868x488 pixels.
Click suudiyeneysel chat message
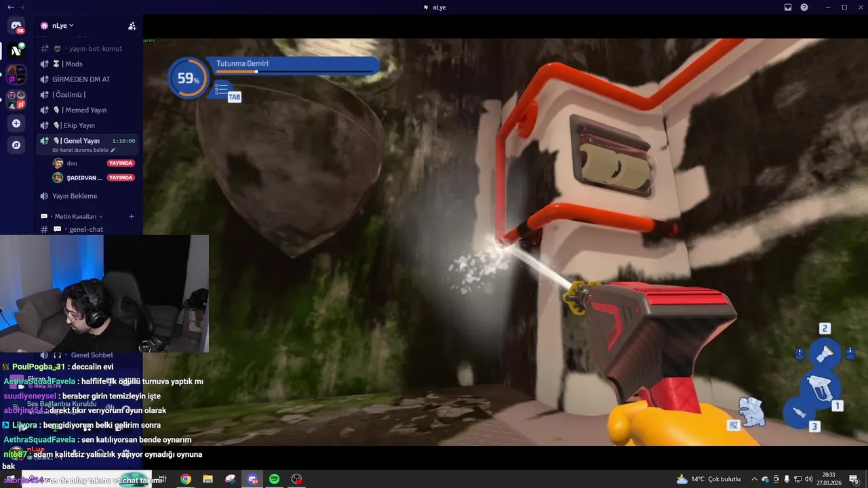click(82, 396)
